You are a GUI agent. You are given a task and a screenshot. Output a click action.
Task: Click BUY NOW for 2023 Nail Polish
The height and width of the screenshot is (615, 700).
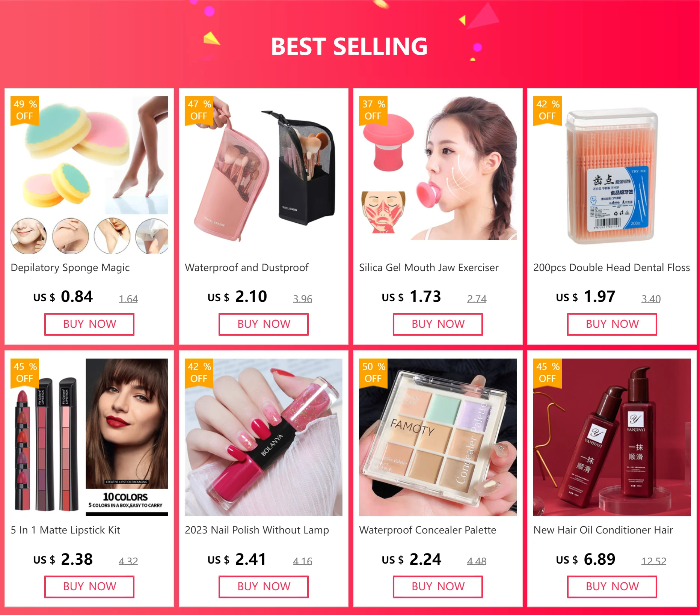pyautogui.click(x=264, y=586)
